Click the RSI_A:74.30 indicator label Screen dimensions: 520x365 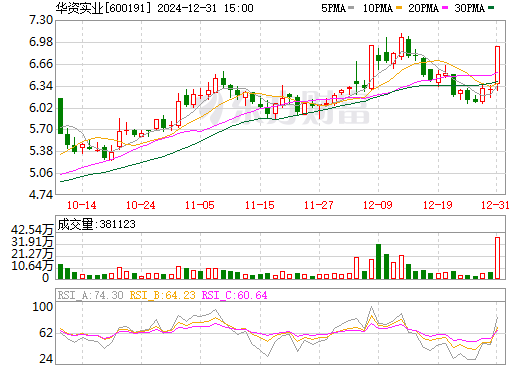click(91, 295)
